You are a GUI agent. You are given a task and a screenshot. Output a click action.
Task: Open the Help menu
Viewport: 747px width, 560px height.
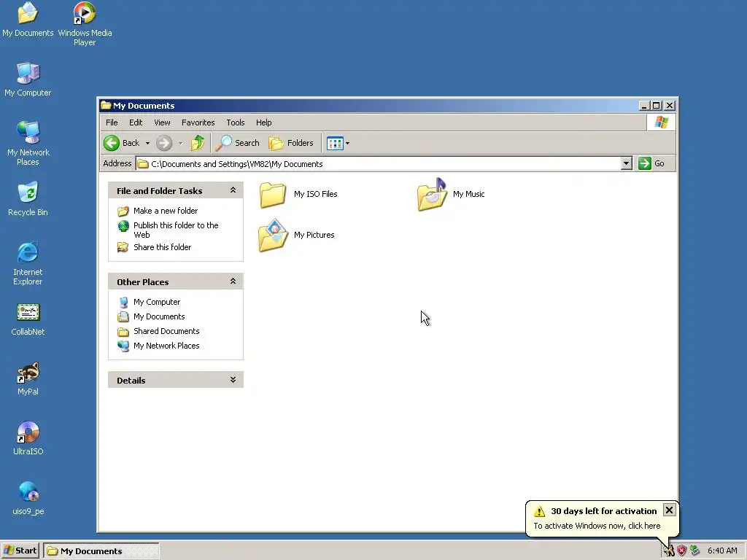[263, 122]
